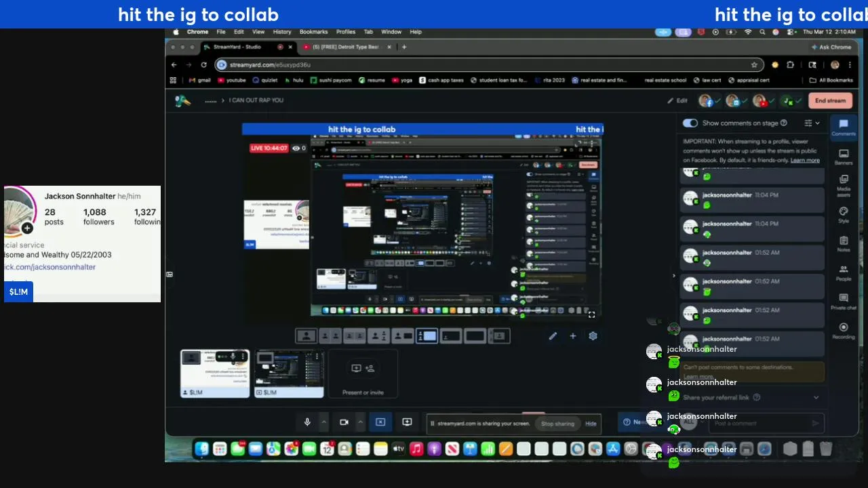
Task: Open Finder from the Dock
Action: (202, 449)
